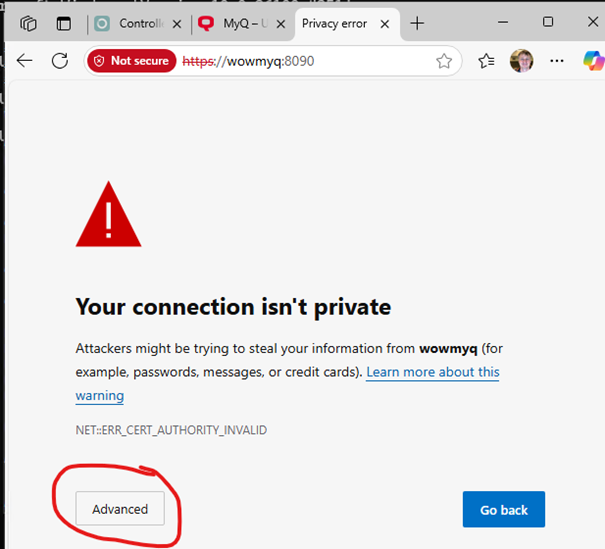
Task: Open the tab actions menu icon
Action: point(64,24)
